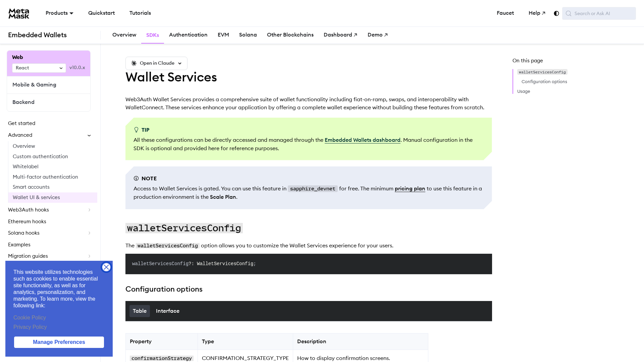This screenshot has width=644, height=362.
Task: Click the search magnifier icon
Action: [569, 13]
